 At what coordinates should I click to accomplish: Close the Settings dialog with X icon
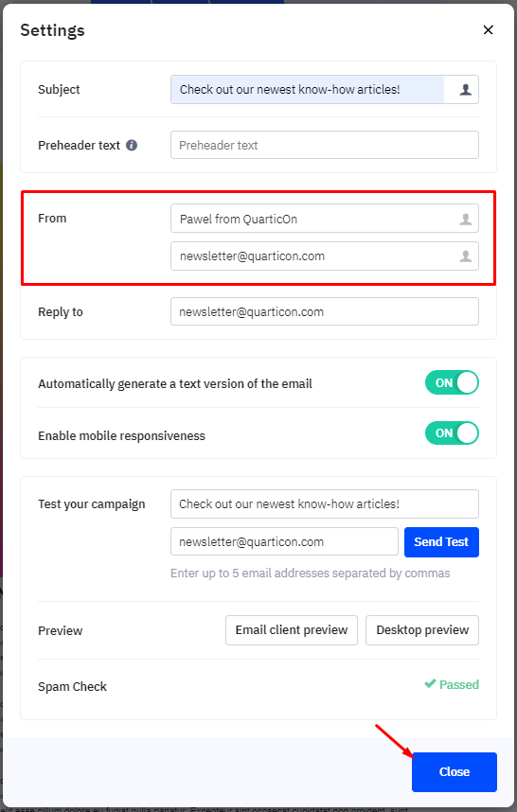(488, 30)
